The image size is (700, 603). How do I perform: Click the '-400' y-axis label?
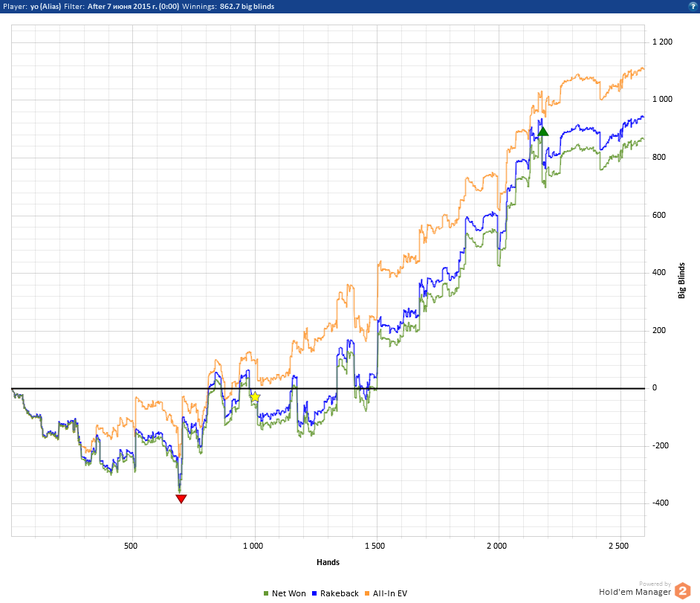(661, 503)
